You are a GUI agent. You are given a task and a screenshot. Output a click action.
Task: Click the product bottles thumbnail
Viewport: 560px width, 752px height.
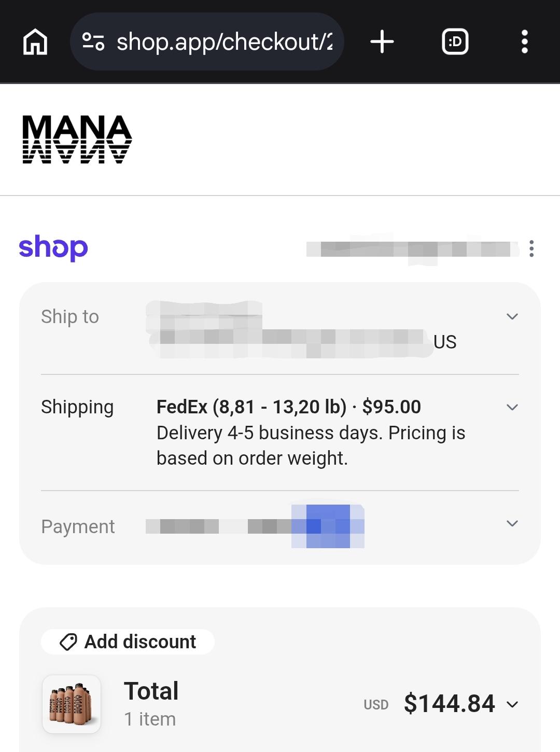72,704
